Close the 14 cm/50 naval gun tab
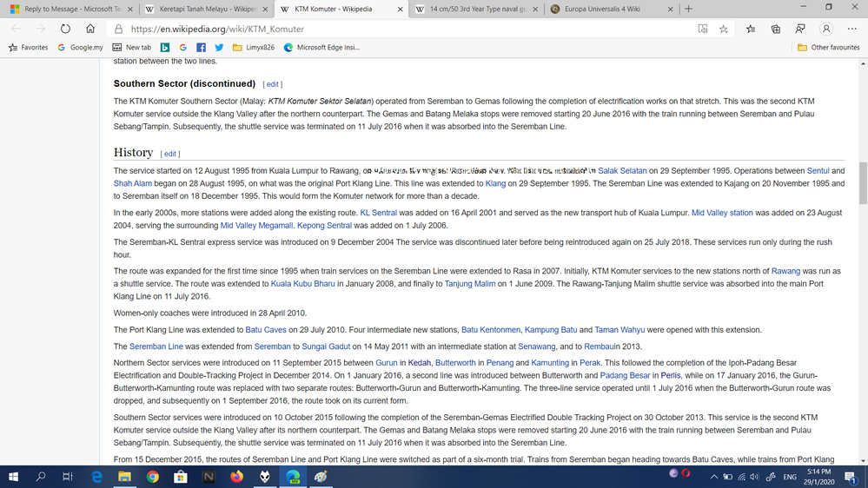The height and width of the screenshot is (488, 868). pyautogui.click(x=535, y=9)
